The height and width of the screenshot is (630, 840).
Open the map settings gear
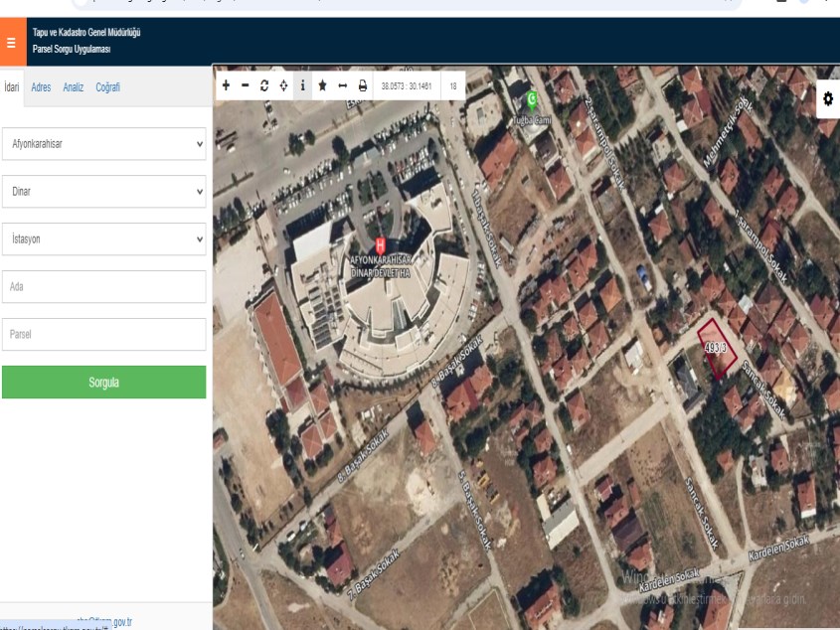pos(827,99)
